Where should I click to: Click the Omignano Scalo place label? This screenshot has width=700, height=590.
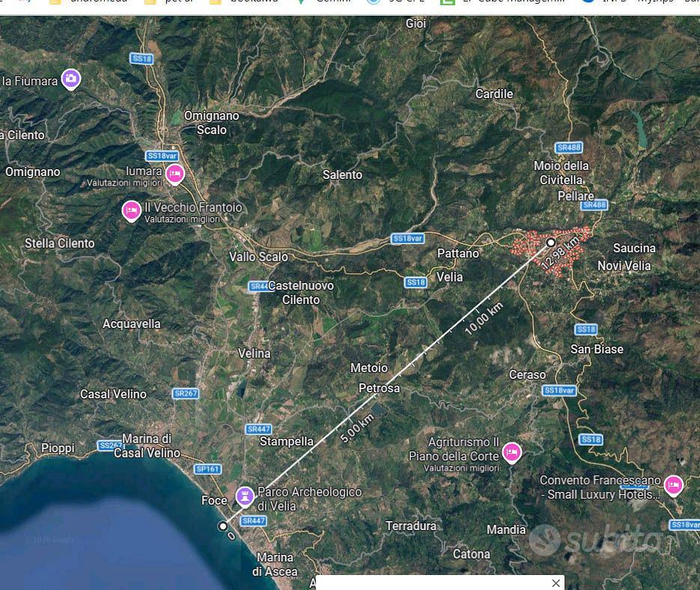pyautogui.click(x=212, y=123)
